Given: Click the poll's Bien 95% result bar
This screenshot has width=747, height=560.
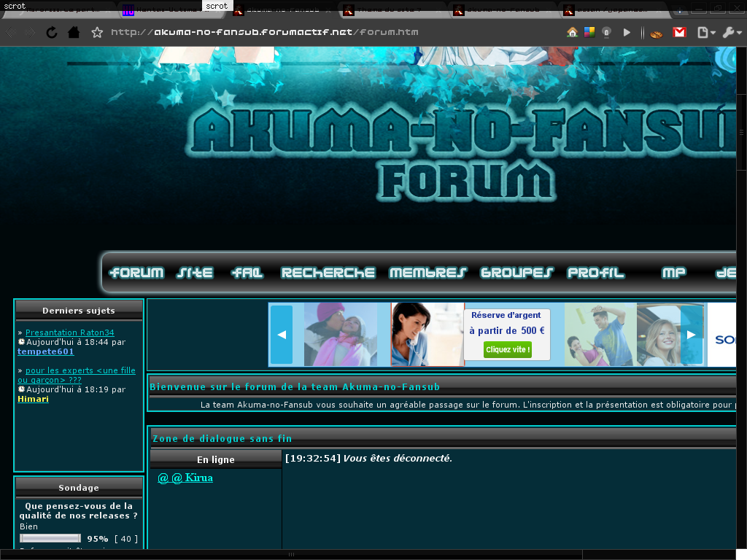Looking at the screenshot, I should 50,538.
